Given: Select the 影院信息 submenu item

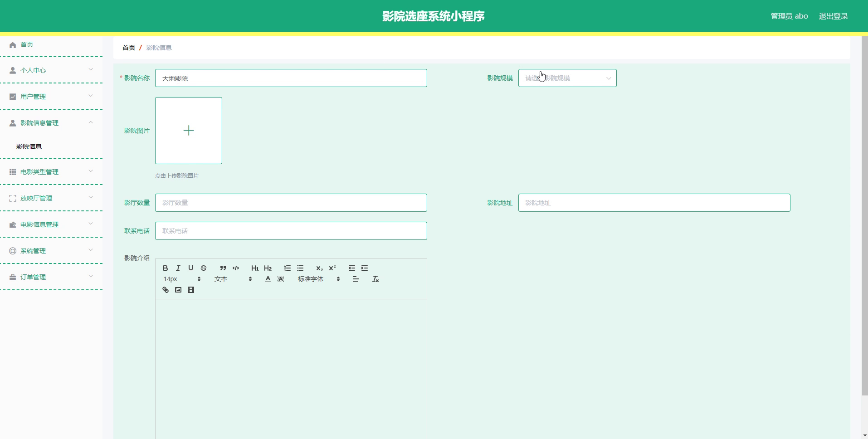Looking at the screenshot, I should pos(29,146).
